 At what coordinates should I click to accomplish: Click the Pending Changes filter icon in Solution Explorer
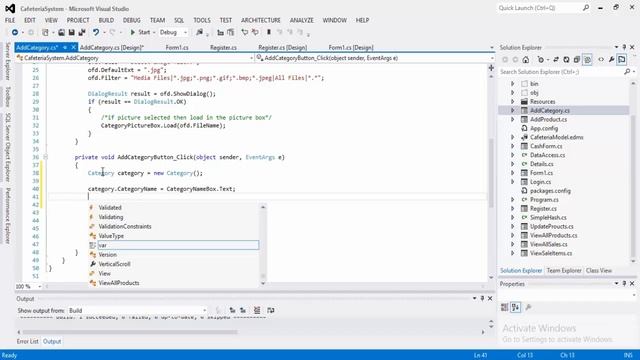(x=541, y=60)
